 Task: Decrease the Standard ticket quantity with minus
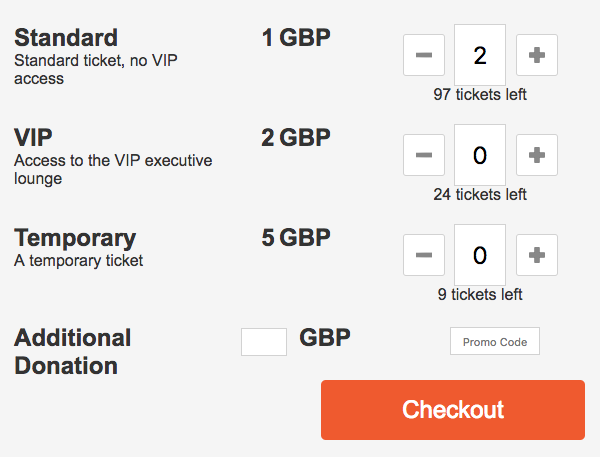pos(424,55)
